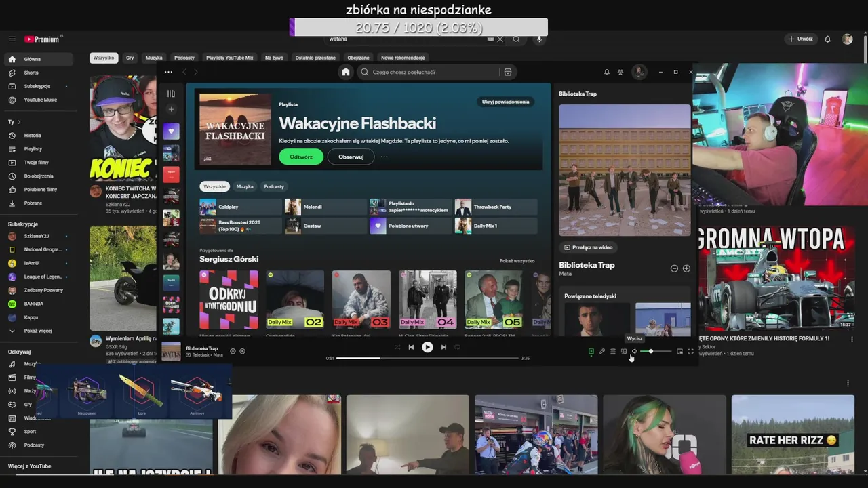Screen dimensions: 868x488
Task: Open the Throwback Party tile
Action: (x=496, y=207)
